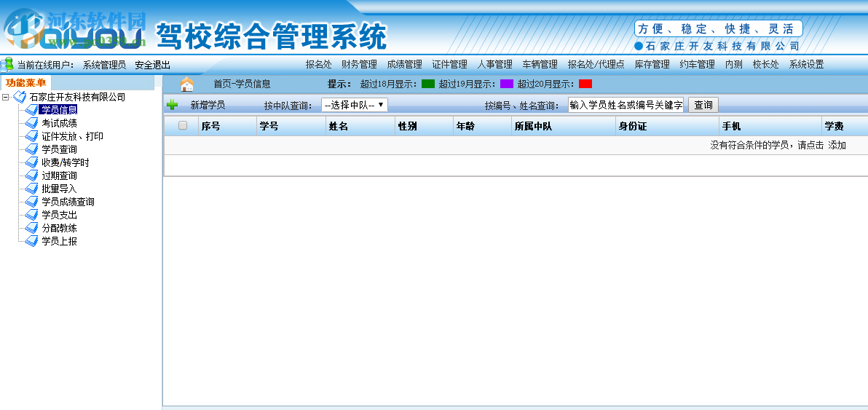Screen dimensions: 868x410
Task: Click the book icon next to 学员信息
Action: click(x=32, y=109)
